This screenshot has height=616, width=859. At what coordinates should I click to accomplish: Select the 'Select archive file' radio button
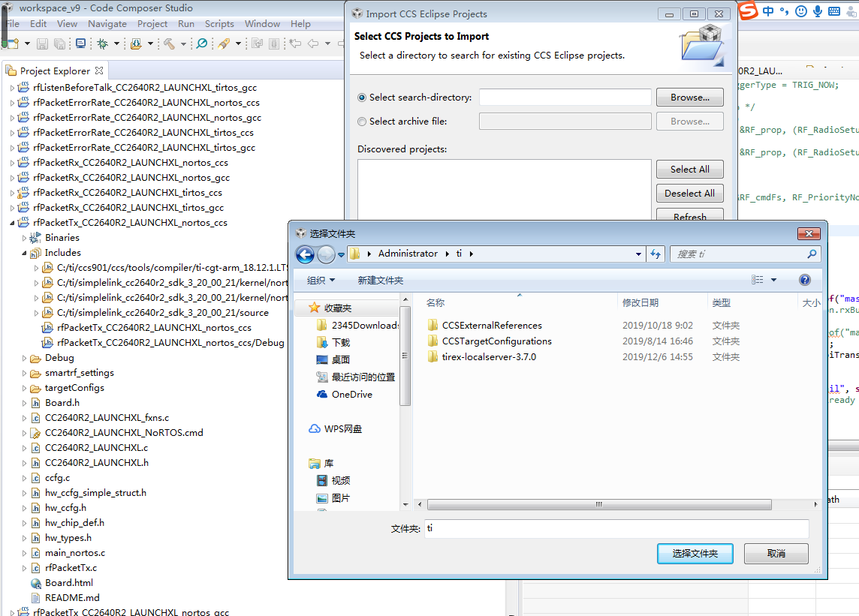pos(362,122)
